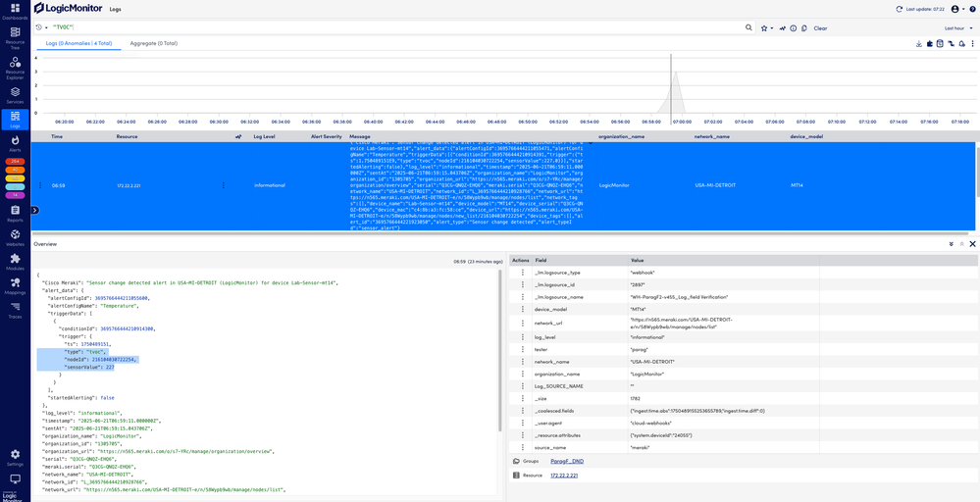Screen dimensions: 980x502
Task: Open actions for source_name field
Action: point(522,447)
